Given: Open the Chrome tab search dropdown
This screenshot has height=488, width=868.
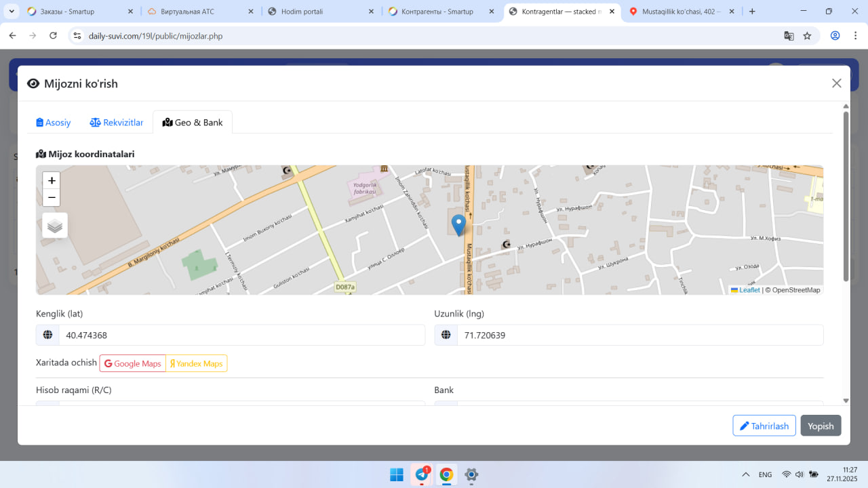Looking at the screenshot, I should point(12,12).
